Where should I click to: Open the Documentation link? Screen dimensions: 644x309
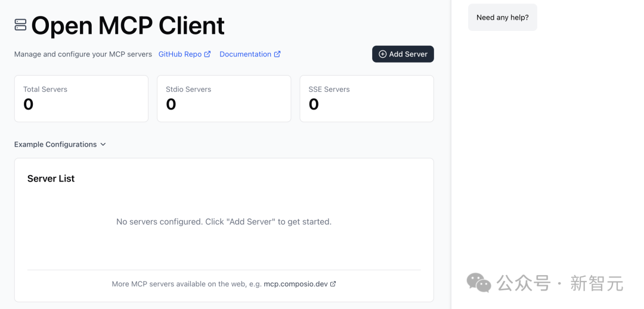tap(245, 54)
